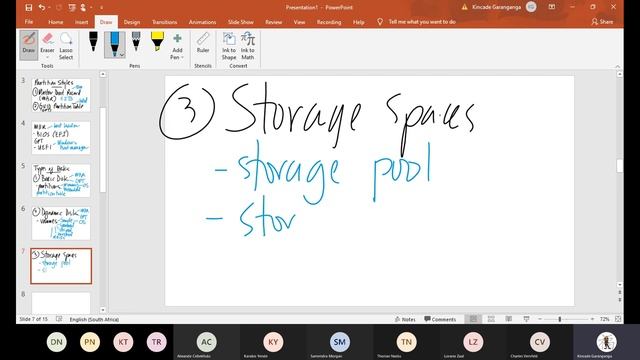Open the Review tab
The width and height of the screenshot is (640, 360).
(273, 22)
